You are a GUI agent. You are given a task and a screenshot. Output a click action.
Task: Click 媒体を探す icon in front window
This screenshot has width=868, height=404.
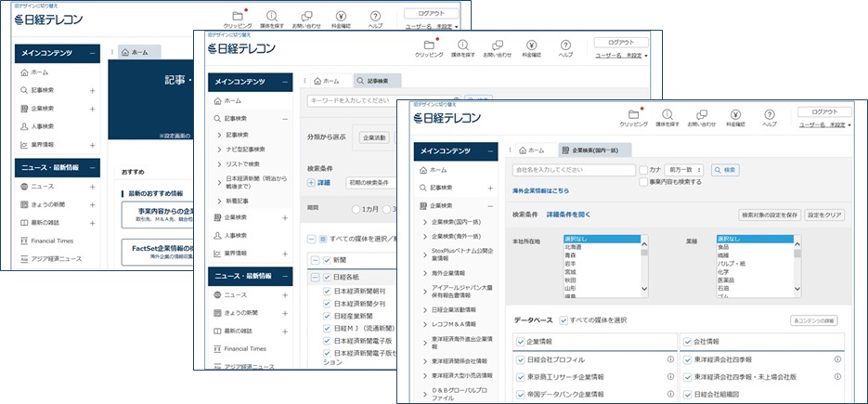pos(667,115)
